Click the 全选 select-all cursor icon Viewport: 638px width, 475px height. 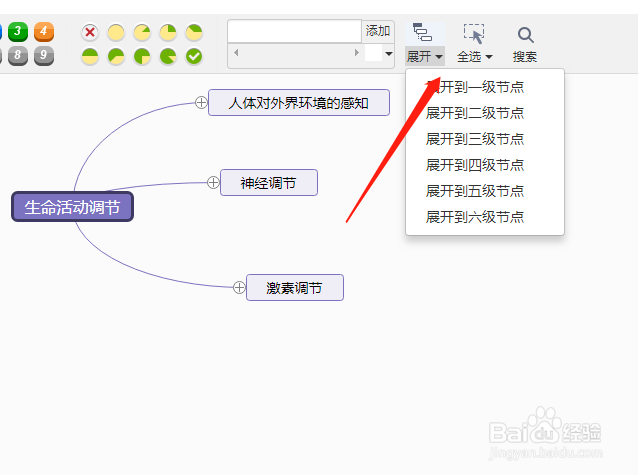click(474, 33)
